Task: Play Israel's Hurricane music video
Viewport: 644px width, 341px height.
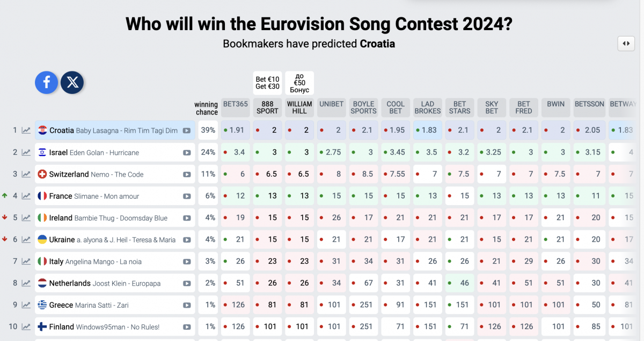Action: (x=186, y=152)
